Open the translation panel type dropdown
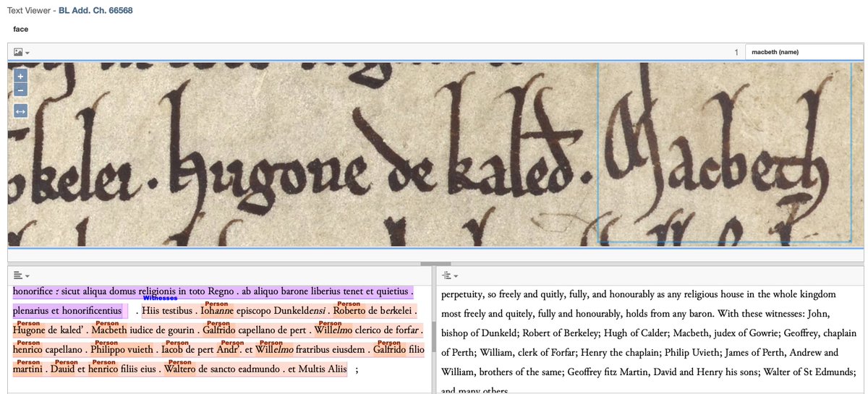 tap(448, 275)
